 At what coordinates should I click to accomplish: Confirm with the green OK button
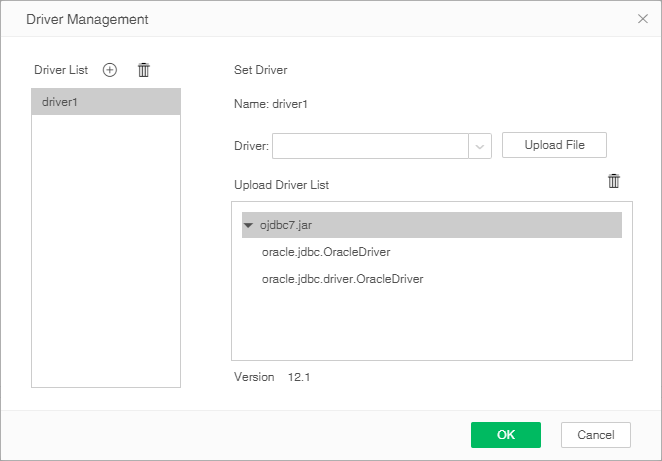tap(506, 435)
